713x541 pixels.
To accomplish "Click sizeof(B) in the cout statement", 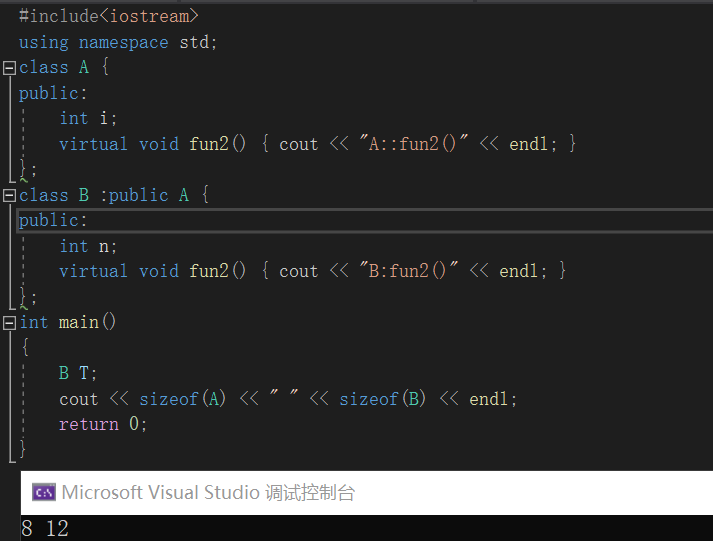I will point(382,399).
